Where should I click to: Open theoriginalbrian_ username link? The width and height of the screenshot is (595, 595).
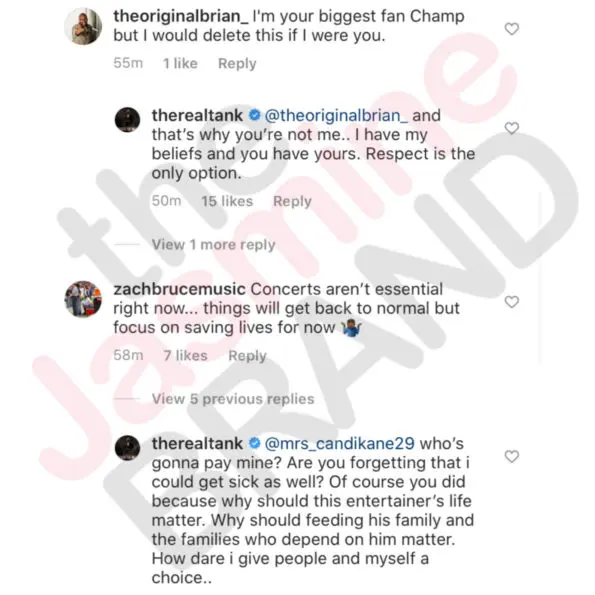click(181, 16)
